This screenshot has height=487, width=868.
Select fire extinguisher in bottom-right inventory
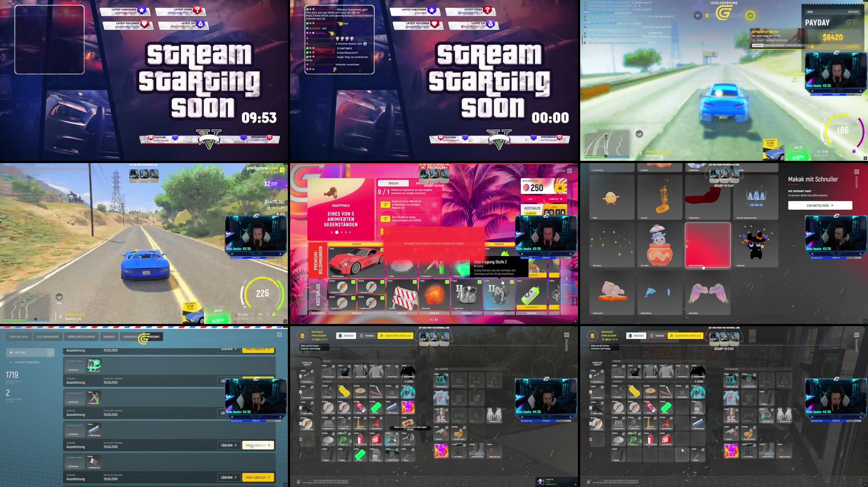click(x=650, y=439)
